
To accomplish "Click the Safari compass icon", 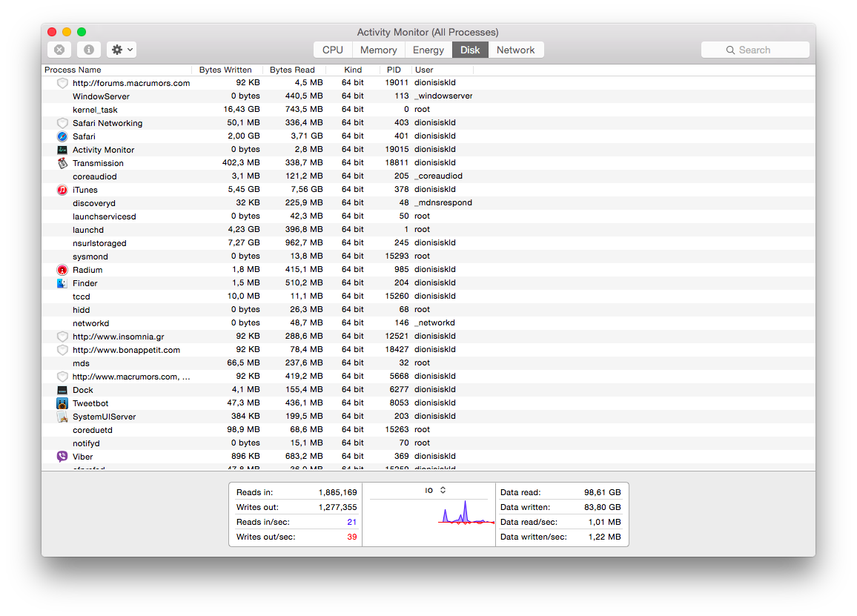I will point(62,136).
